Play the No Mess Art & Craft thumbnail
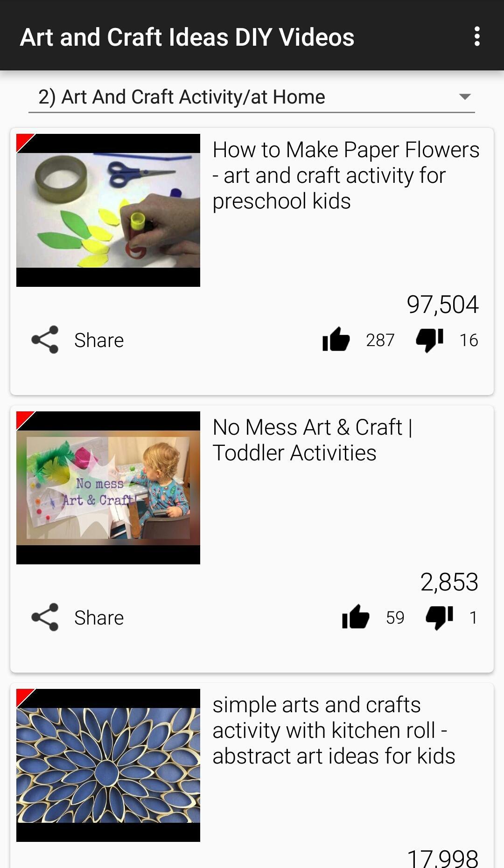The width and height of the screenshot is (504, 868). [x=108, y=488]
